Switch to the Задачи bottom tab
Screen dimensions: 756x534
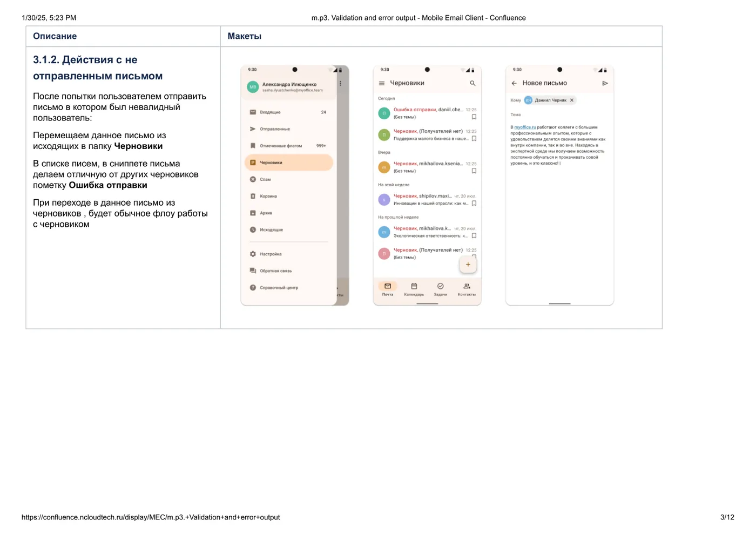[441, 289]
